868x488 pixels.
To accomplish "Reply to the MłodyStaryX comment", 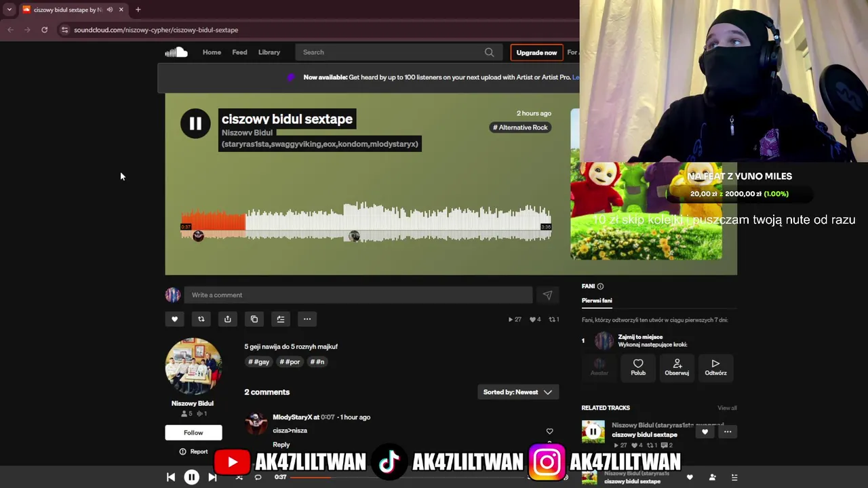I will click(281, 445).
